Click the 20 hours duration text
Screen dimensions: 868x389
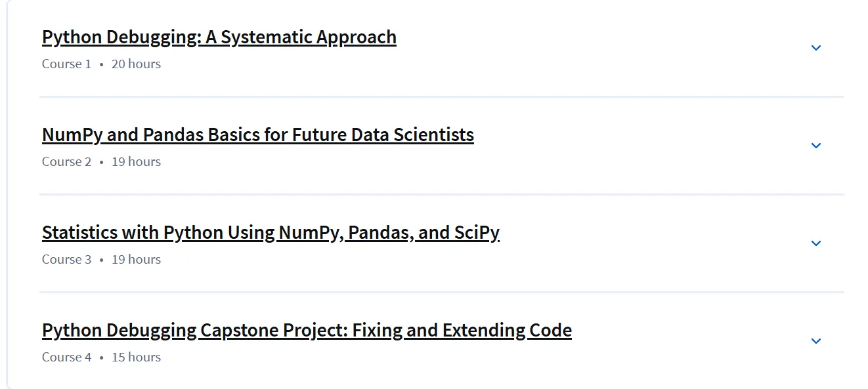[136, 64]
